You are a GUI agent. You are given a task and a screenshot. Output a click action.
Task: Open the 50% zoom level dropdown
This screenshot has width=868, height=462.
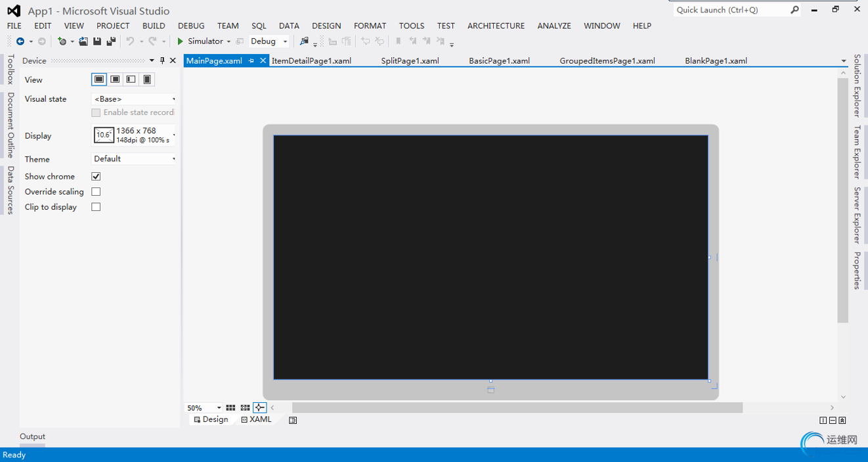click(204, 407)
